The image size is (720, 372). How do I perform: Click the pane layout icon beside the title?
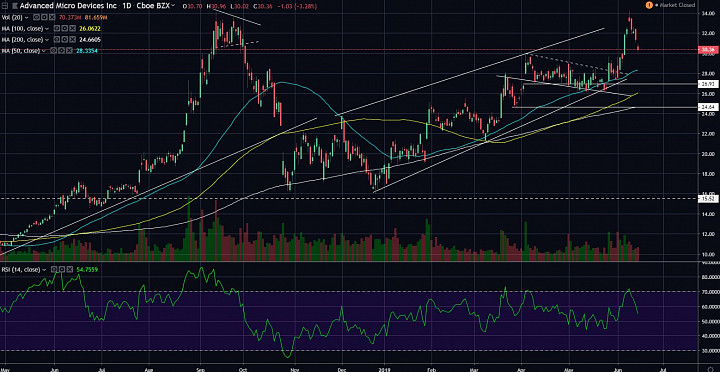click(x=5, y=6)
